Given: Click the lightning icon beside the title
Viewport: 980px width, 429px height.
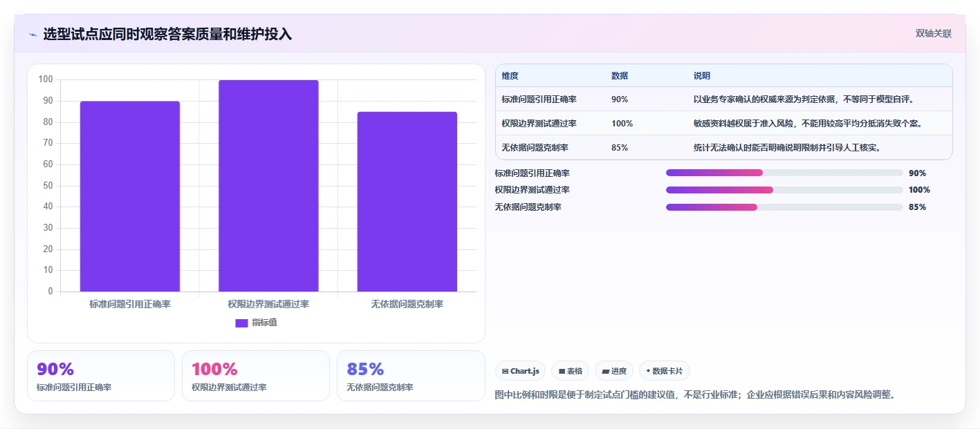Looking at the screenshot, I should [33, 35].
